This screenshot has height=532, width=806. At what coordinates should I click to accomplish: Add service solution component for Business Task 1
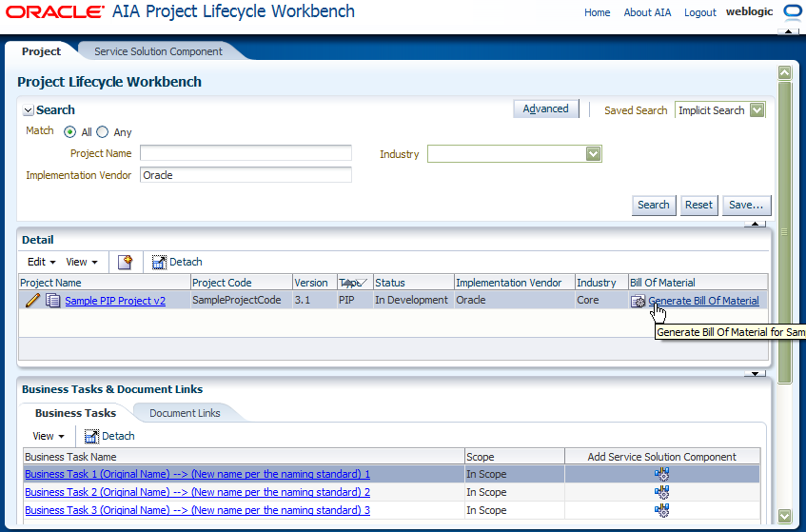point(662,474)
